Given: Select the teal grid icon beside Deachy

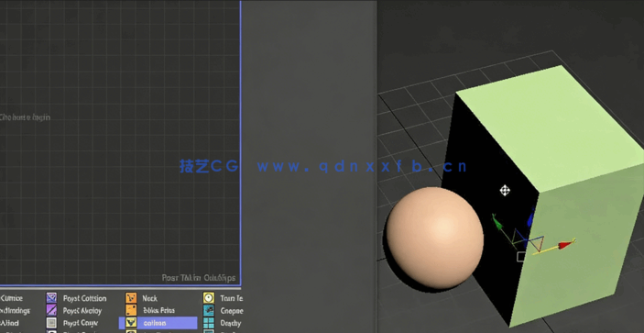Looking at the screenshot, I should coord(209,322).
